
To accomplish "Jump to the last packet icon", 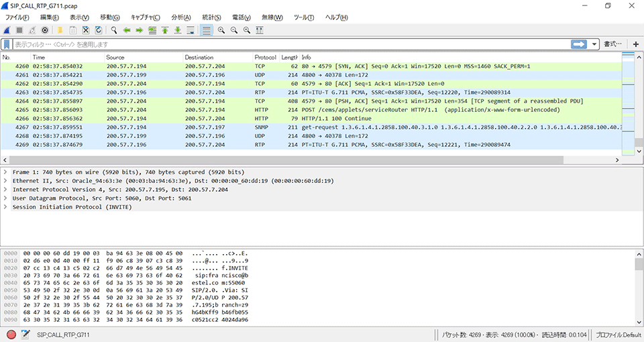I will click(x=178, y=30).
